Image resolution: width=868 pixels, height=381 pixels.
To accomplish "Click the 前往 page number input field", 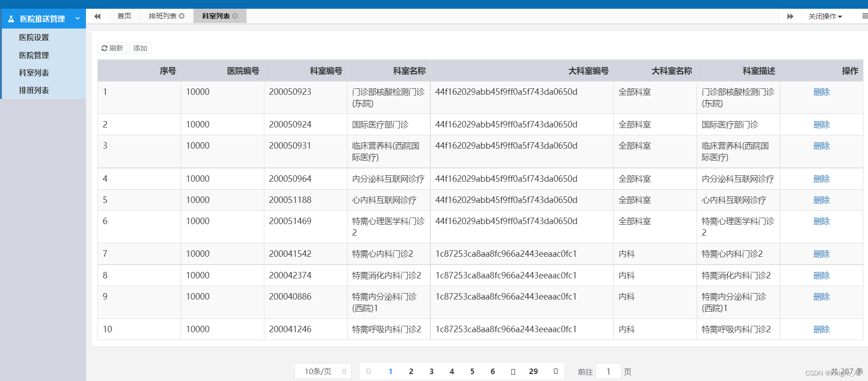I will point(608,371).
